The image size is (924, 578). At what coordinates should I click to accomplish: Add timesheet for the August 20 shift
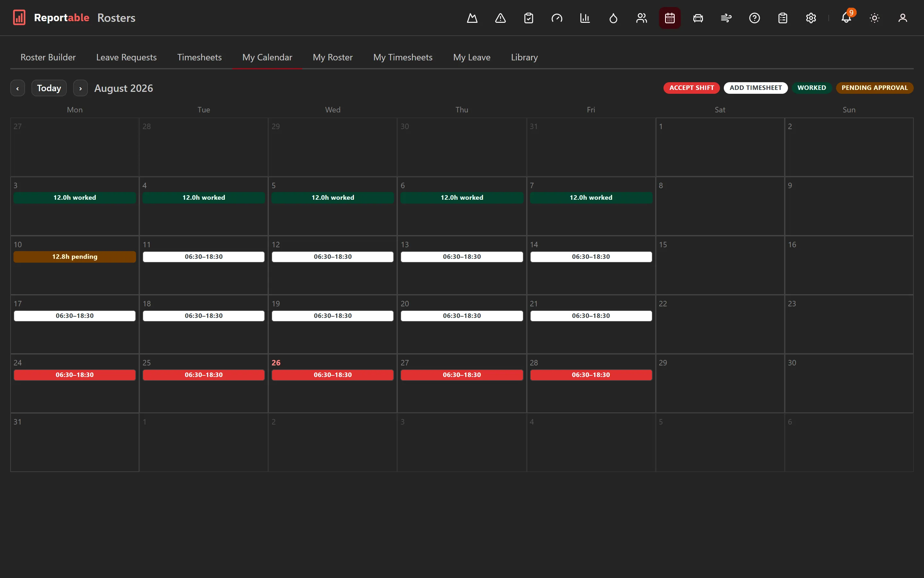coord(462,316)
